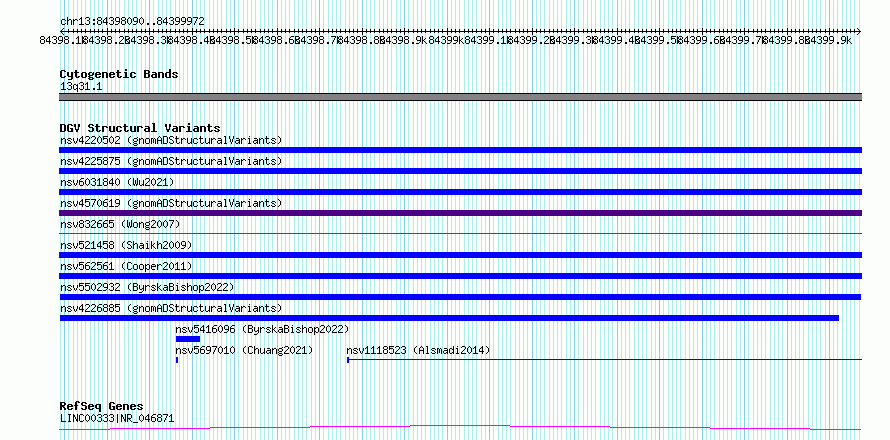Open variant nsv6031840 (Wu2021) label

tap(117, 182)
